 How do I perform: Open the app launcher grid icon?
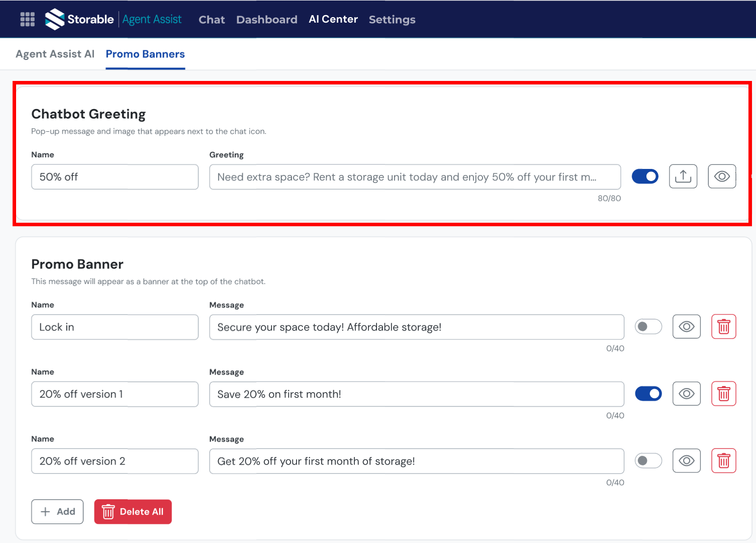[x=27, y=19]
